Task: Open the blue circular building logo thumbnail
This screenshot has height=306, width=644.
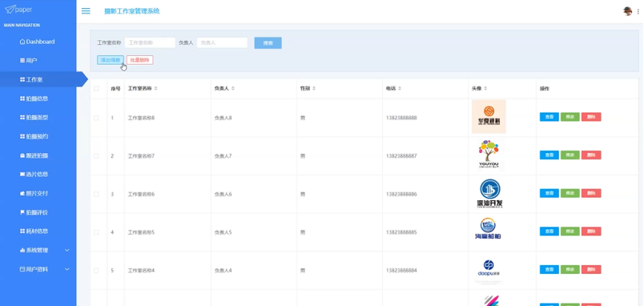Action: [x=489, y=193]
